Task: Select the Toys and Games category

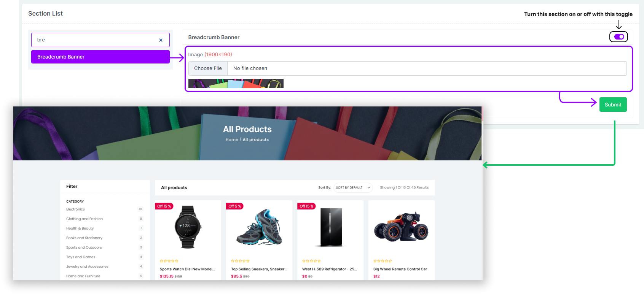Action: pos(81,257)
